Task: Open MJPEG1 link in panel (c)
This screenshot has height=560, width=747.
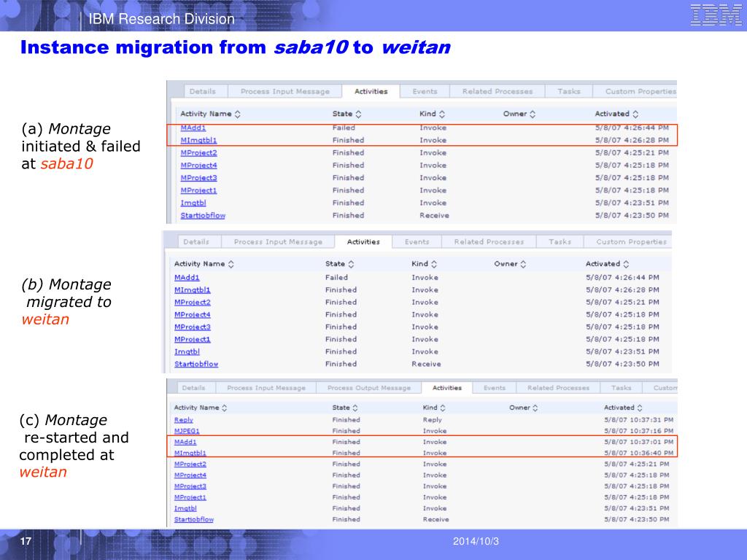Action: 187,431
